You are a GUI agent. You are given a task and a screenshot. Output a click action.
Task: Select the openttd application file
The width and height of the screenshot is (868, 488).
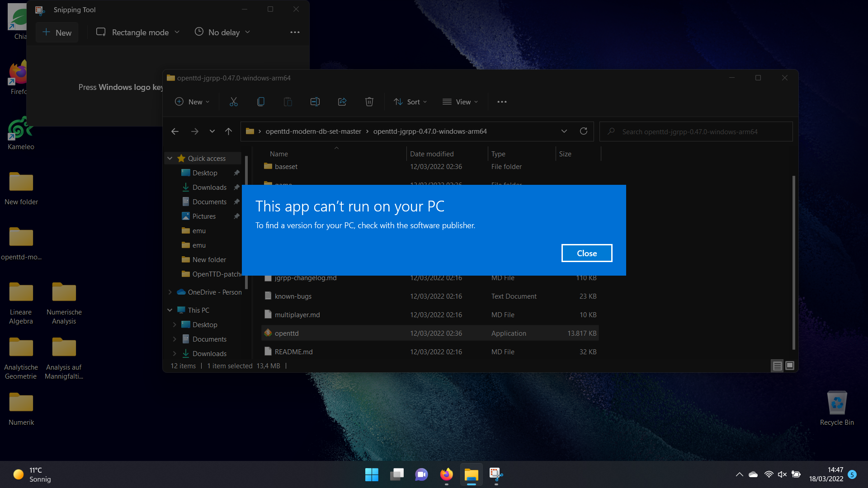(x=430, y=333)
